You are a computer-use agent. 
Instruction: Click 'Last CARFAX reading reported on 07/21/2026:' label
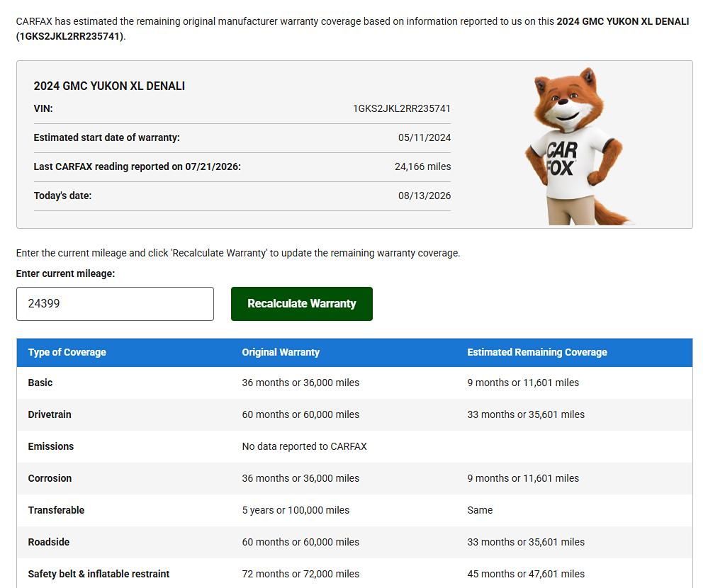tap(137, 166)
